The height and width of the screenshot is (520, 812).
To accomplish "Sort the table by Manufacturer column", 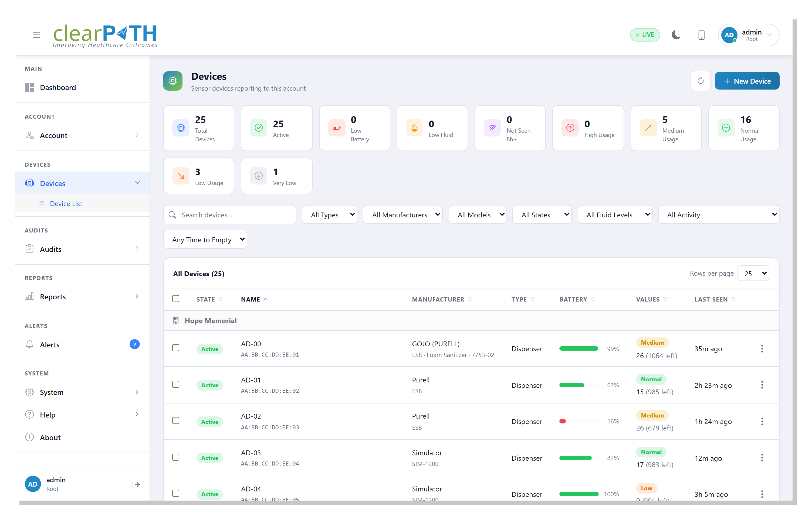I will pos(442,299).
